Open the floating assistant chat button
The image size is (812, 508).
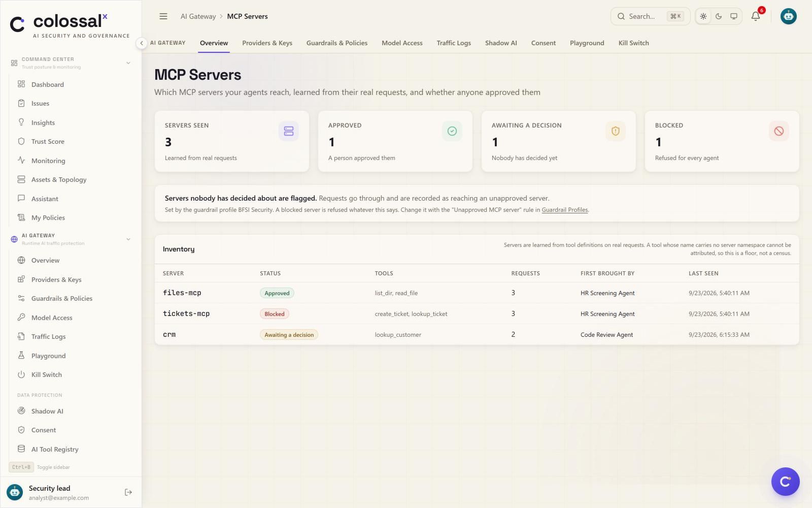click(x=785, y=482)
